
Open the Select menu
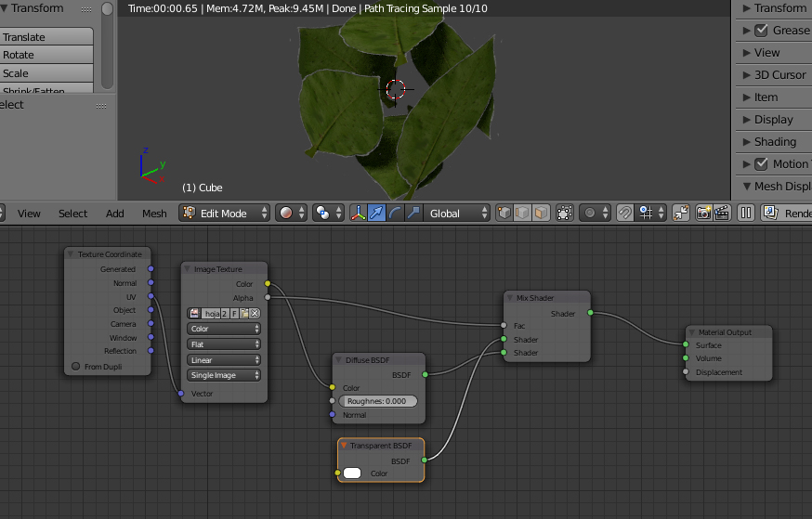coord(72,213)
